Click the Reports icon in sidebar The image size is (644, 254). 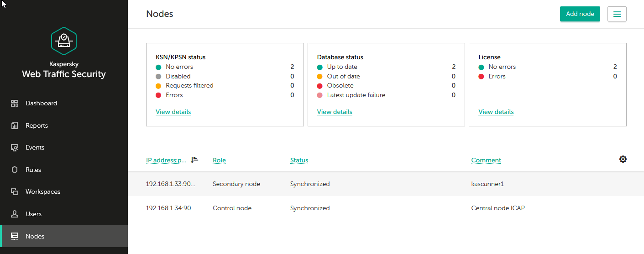click(x=15, y=125)
